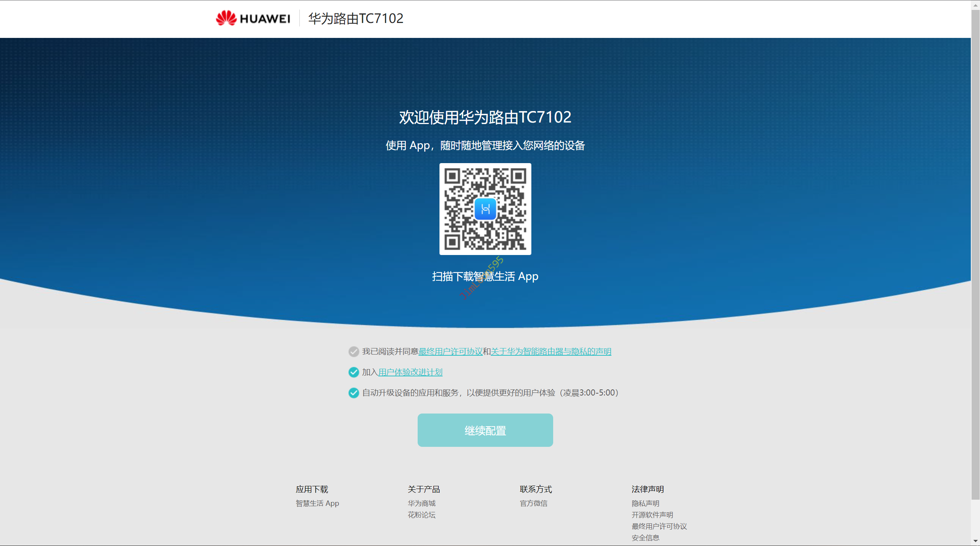The width and height of the screenshot is (980, 546).
Task: Check the agreement consent checkbox
Action: point(353,351)
